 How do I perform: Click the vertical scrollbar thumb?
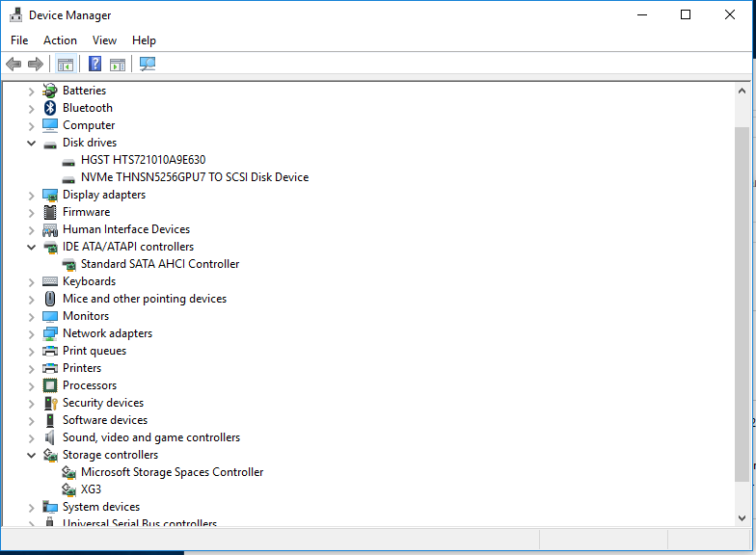coord(742,304)
